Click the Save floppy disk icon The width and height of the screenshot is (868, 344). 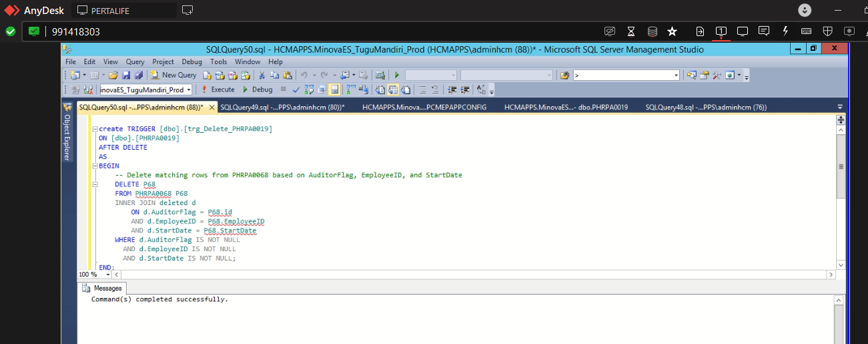tap(126, 75)
